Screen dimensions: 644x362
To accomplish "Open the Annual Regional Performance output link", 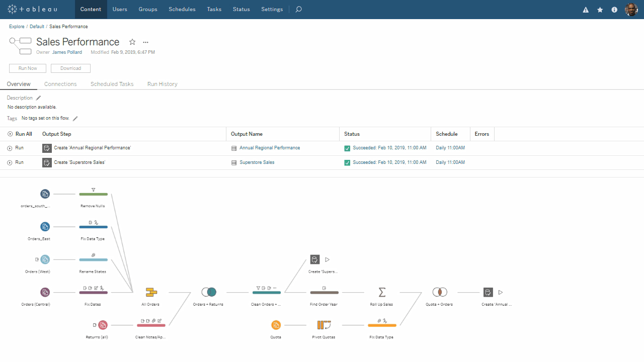I will (270, 148).
